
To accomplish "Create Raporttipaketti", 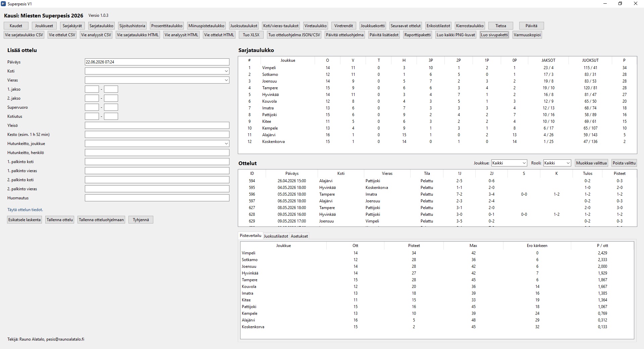I will point(418,35).
